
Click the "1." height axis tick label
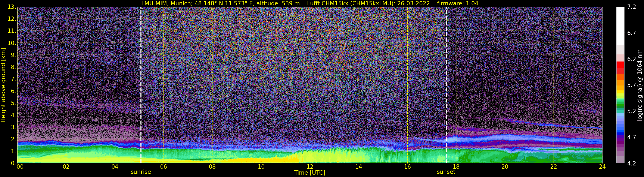(x=13, y=151)
